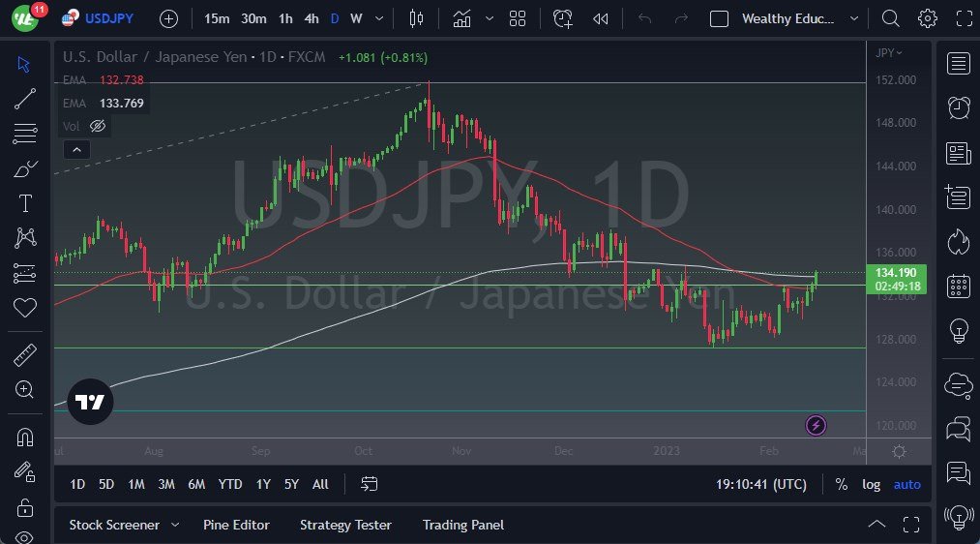The image size is (980, 544).
Task: Click the bar replay rewind icon
Action: click(x=601, y=18)
